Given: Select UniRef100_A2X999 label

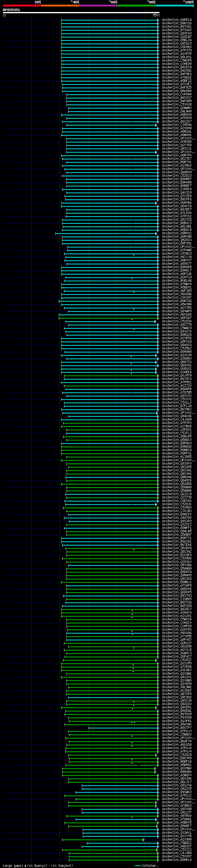Looking at the screenshot, I should pos(176,128).
